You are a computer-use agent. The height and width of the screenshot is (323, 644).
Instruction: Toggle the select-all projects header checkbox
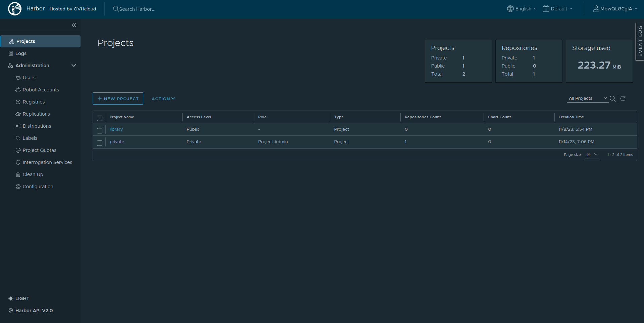[x=100, y=118]
